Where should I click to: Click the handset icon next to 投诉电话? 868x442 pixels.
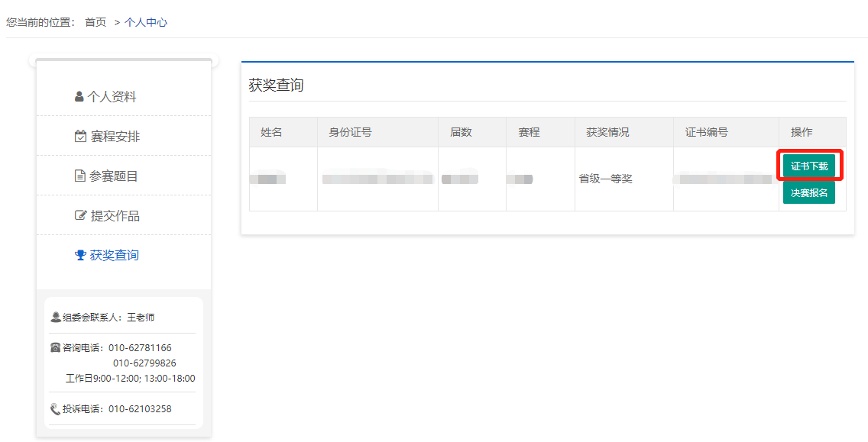(x=56, y=409)
